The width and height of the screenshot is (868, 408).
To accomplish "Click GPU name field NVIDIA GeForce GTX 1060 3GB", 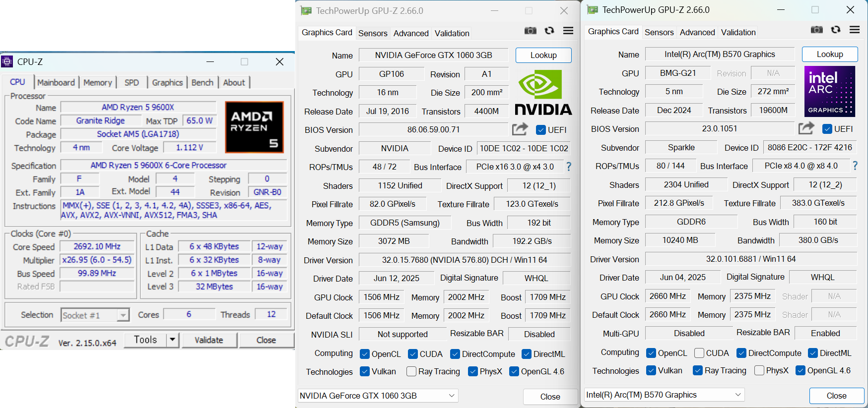I will [x=434, y=55].
